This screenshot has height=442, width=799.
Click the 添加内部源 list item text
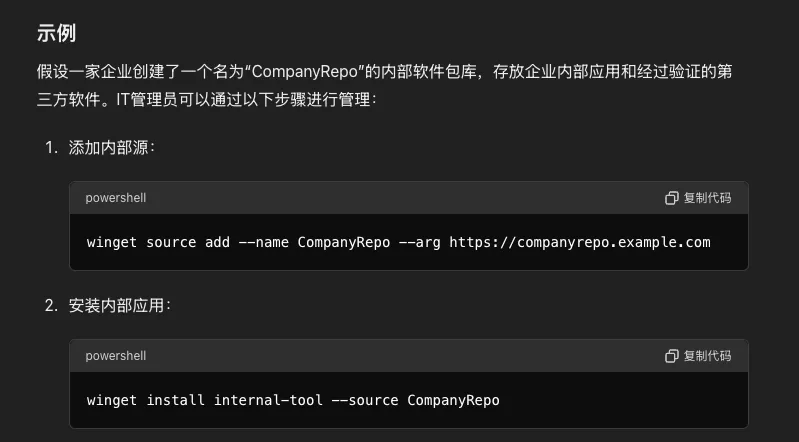pos(108,148)
